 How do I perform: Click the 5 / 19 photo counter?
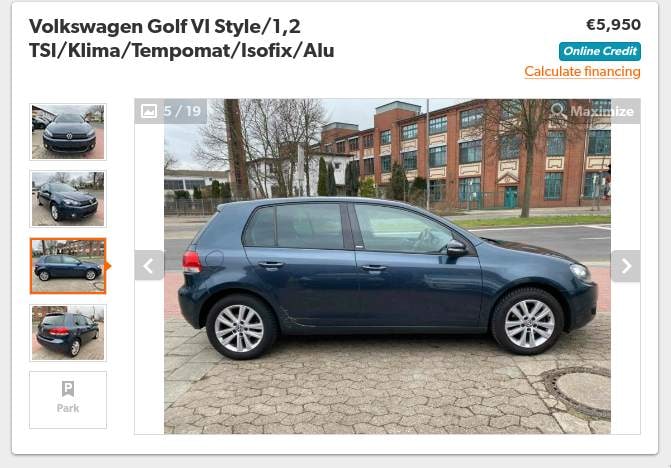(182, 111)
